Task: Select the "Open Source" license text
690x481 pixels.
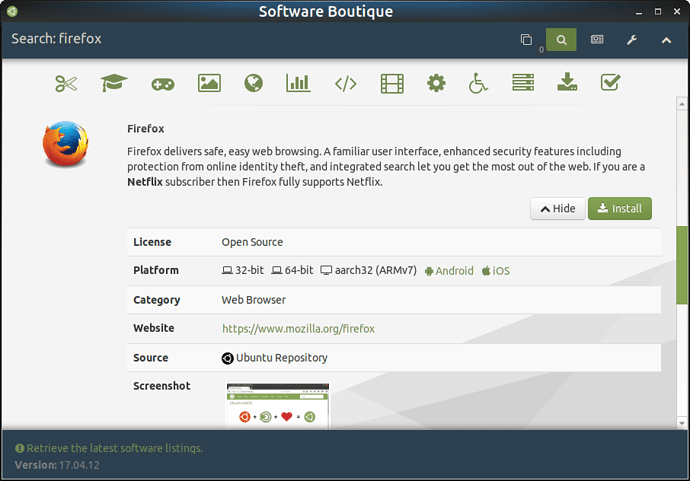Action: [x=252, y=242]
